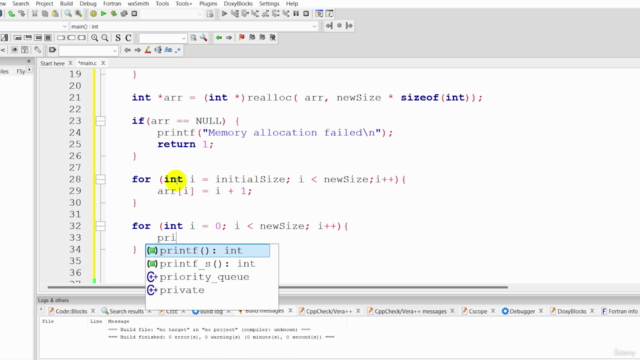Open the Fortran info tab
This screenshot has width=640, height=360.
622,311
